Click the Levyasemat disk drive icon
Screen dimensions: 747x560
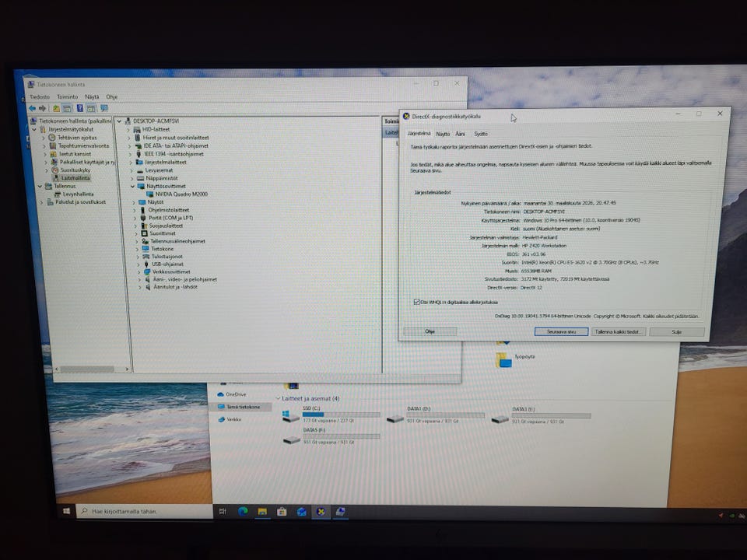[x=139, y=170]
